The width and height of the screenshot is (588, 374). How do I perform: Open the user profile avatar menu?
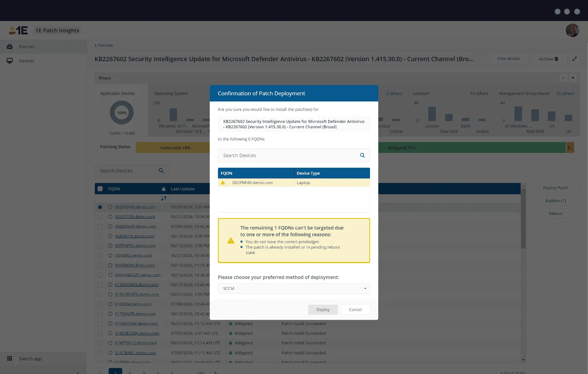(572, 30)
